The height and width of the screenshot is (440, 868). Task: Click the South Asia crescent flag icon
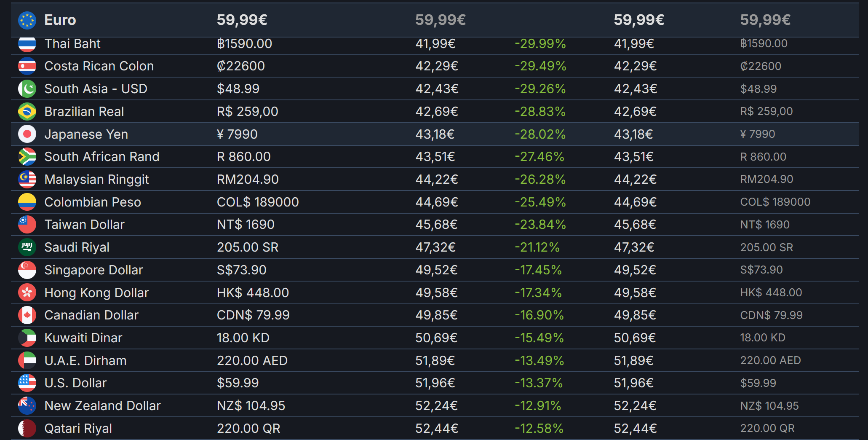click(x=27, y=89)
